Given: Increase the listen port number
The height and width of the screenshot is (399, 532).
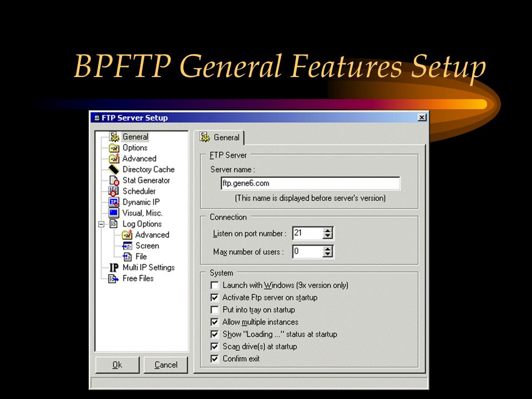Looking at the screenshot, I should [x=328, y=231].
